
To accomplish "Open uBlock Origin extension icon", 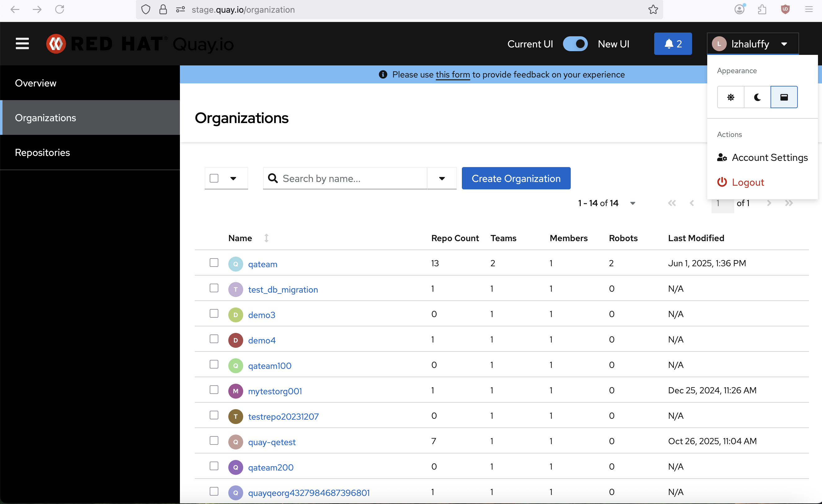I will [785, 9].
